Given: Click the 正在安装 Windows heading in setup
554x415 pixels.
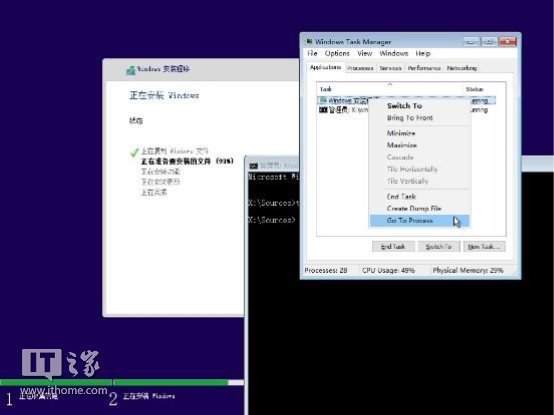Looking at the screenshot, I should [164, 95].
